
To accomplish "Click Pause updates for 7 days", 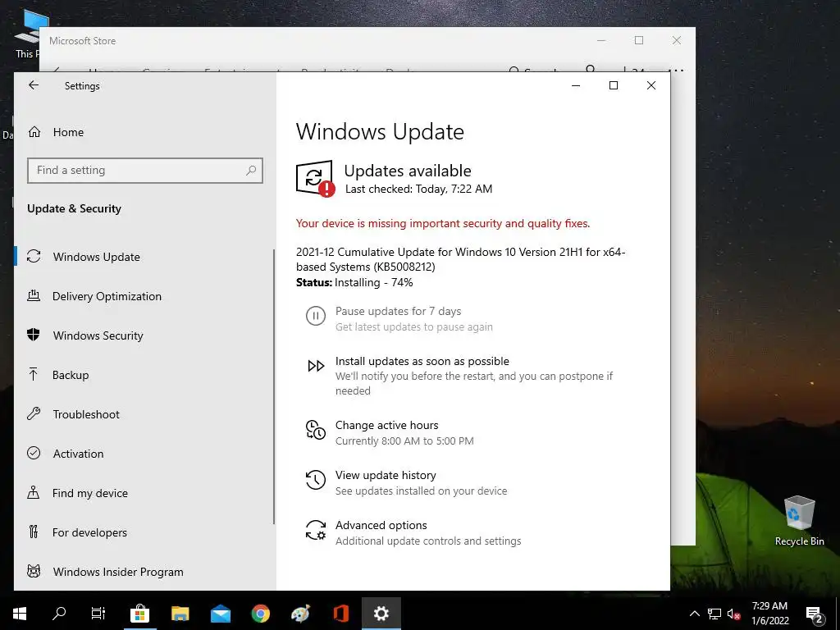I will tap(398, 311).
